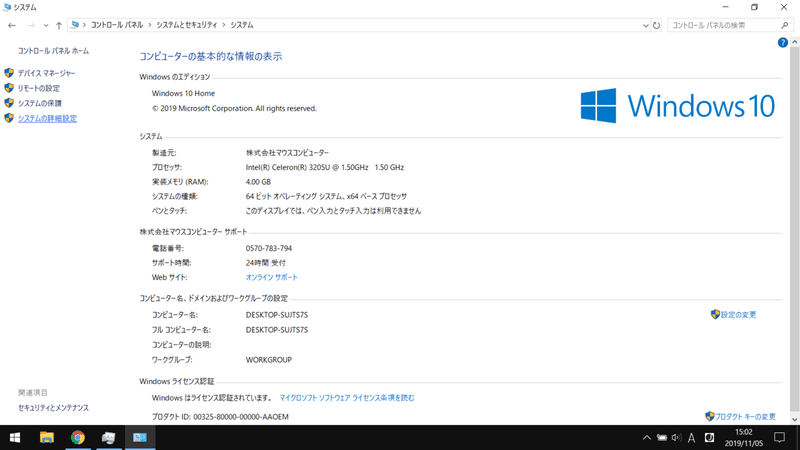Click the Windows 10 Home edition text
The width and height of the screenshot is (800, 450).
coord(183,93)
